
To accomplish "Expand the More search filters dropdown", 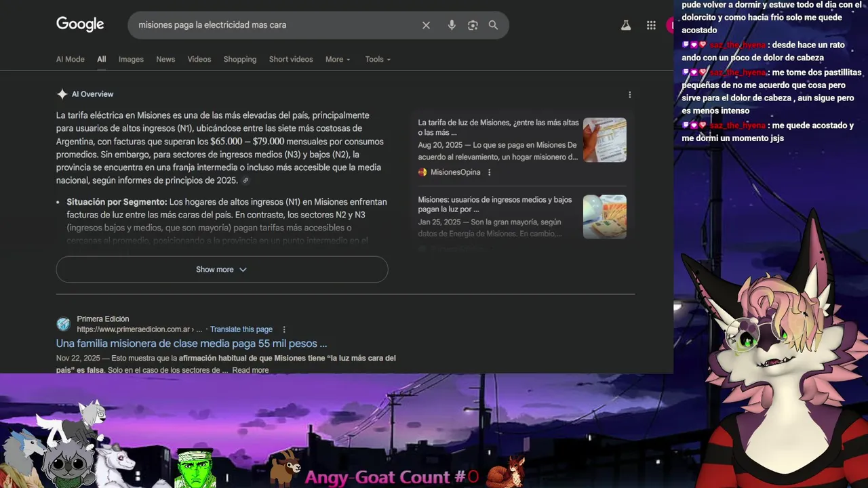I will pyautogui.click(x=338, y=59).
